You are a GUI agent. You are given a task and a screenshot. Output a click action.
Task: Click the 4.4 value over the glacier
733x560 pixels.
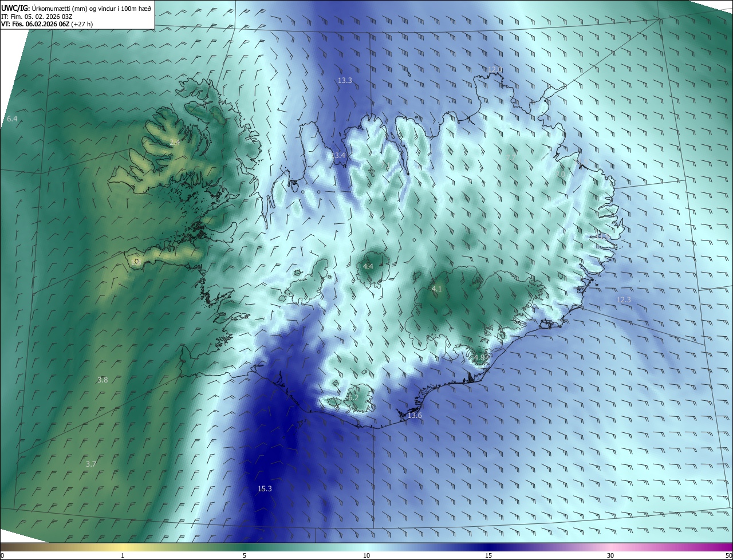[368, 266]
